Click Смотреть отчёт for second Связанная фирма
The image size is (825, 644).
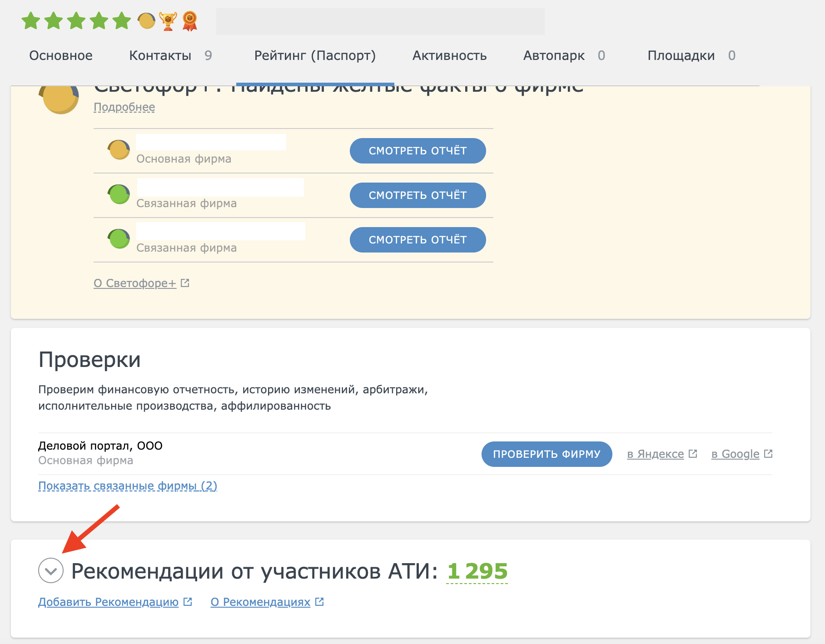click(x=418, y=240)
